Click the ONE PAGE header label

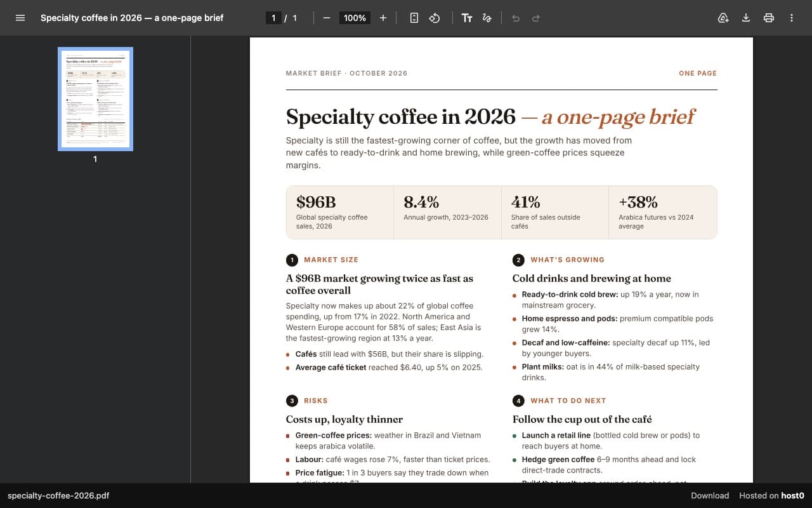[698, 73]
